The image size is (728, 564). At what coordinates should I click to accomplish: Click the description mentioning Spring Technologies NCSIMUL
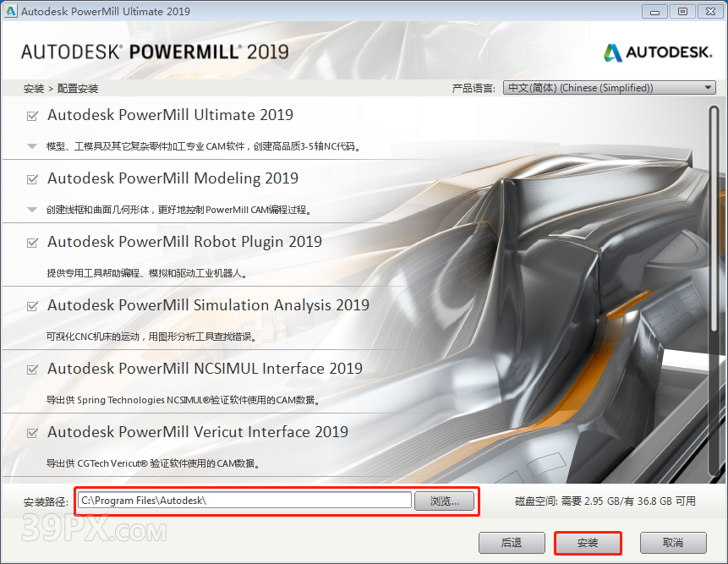coord(183,400)
